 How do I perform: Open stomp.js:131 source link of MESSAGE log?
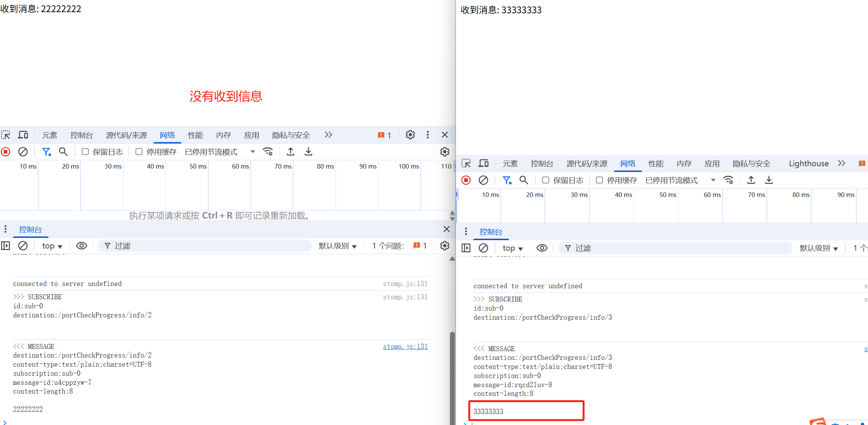click(x=405, y=347)
